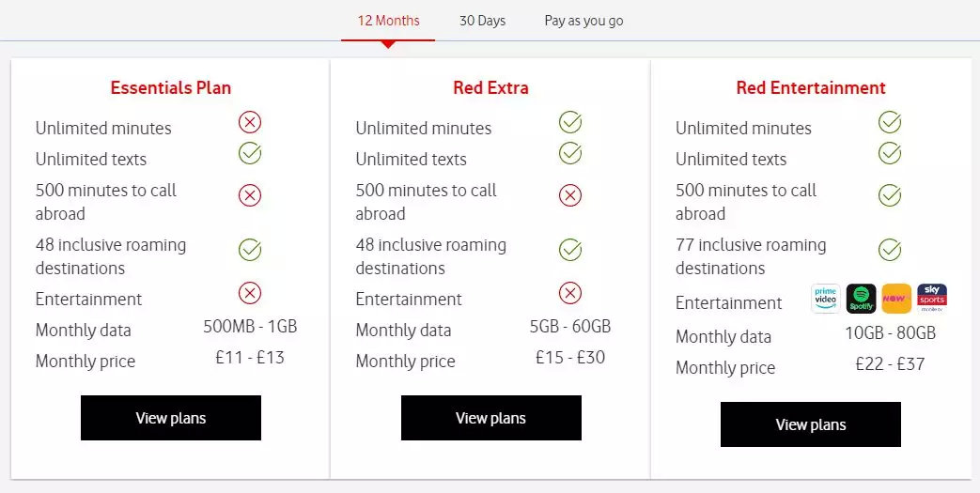The image size is (980, 493).
Task: Click Red Extra unlimited minutes green checkmark
Action: point(570,122)
